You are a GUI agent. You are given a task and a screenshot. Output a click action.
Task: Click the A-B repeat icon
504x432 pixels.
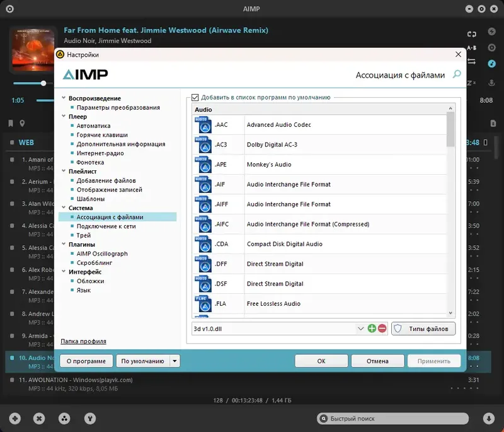[471, 47]
